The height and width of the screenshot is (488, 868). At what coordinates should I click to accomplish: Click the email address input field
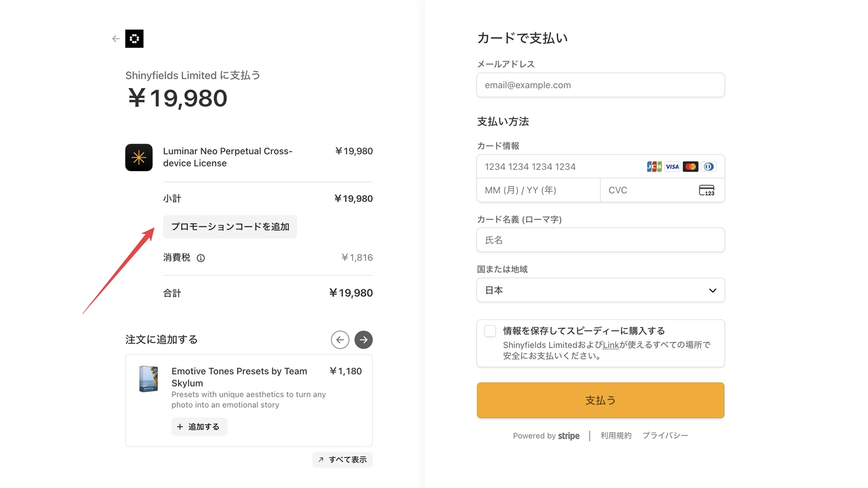pyautogui.click(x=600, y=85)
